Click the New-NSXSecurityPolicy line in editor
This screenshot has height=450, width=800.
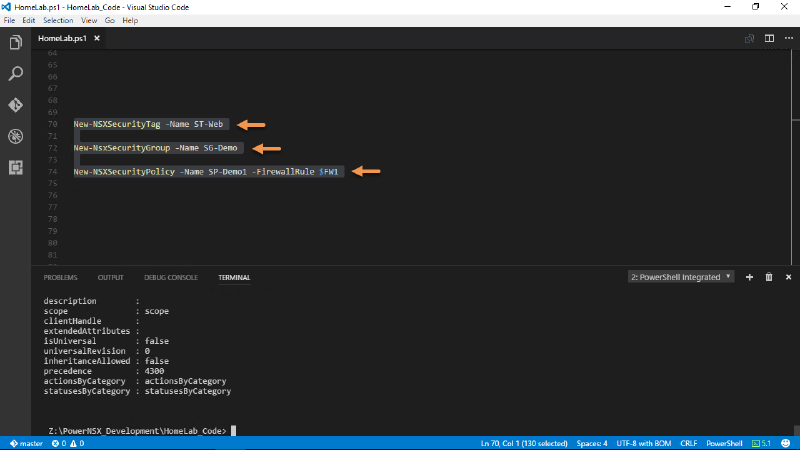[206, 171]
